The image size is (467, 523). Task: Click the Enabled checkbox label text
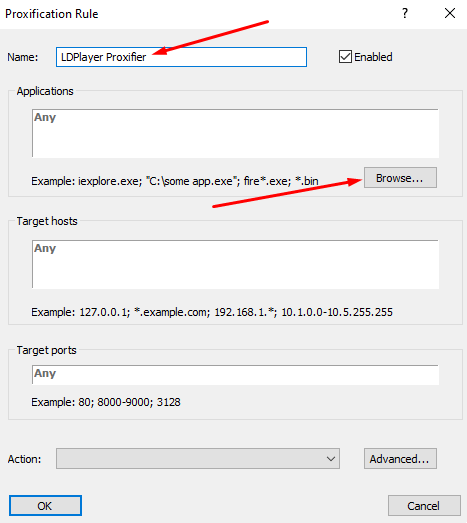(373, 57)
